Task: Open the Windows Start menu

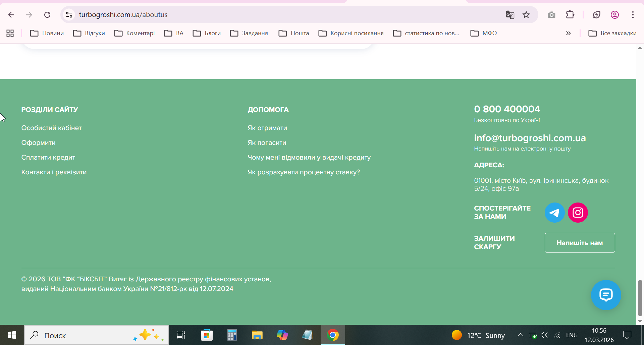Action: pos(12,335)
